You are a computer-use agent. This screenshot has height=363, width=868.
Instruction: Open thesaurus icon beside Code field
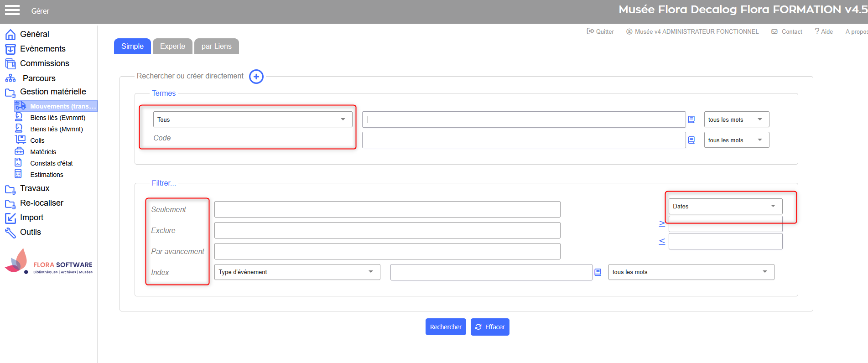pyautogui.click(x=691, y=140)
